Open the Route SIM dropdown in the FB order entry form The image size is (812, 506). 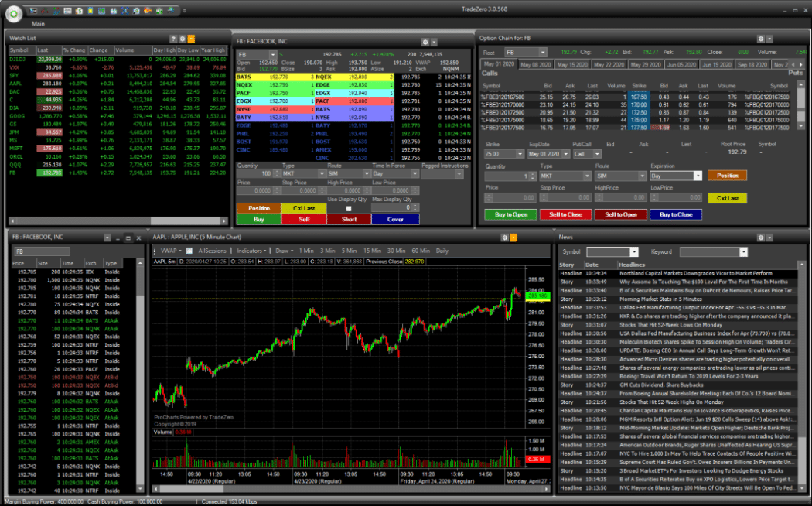point(369,174)
